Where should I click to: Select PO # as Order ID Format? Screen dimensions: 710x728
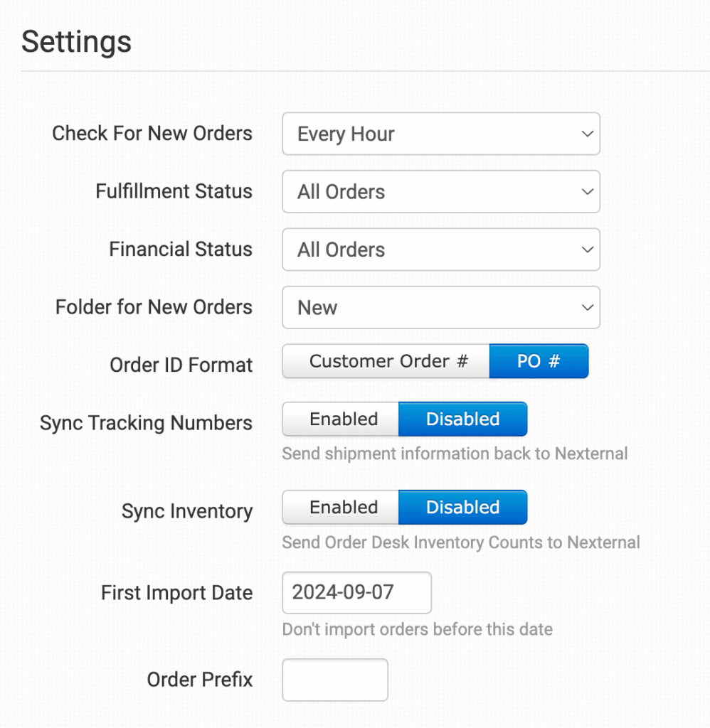pyautogui.click(x=539, y=361)
